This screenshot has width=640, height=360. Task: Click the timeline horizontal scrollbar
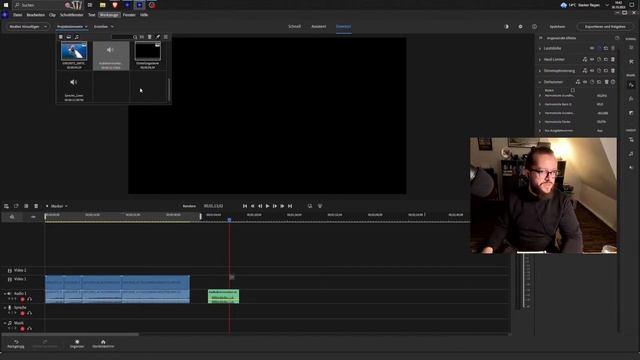click(x=70, y=334)
